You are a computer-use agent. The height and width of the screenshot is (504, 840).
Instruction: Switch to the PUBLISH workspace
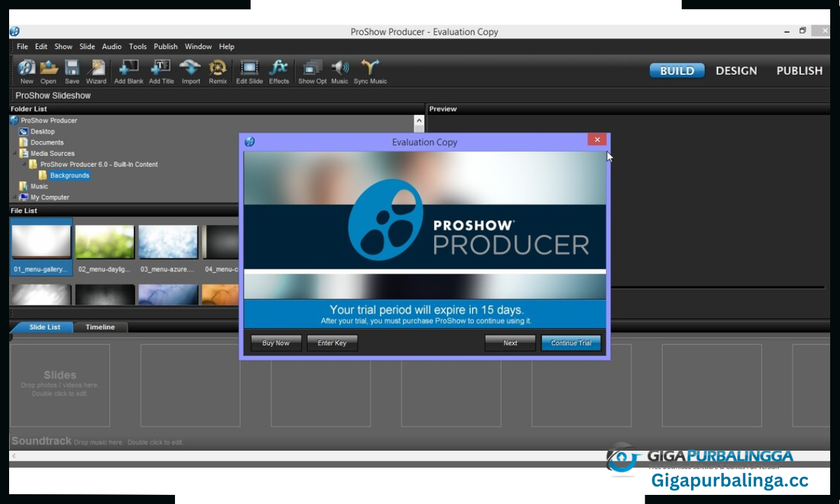799,71
